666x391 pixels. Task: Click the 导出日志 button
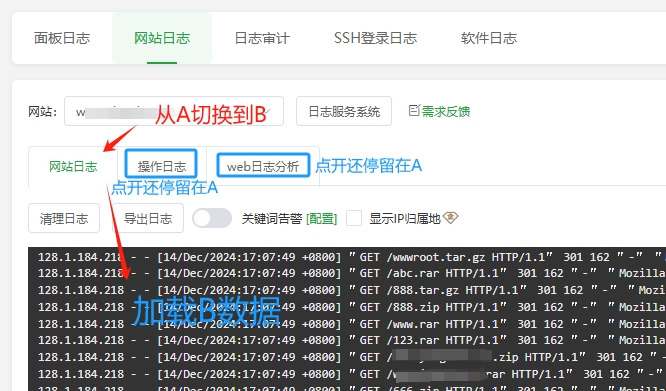click(x=148, y=218)
